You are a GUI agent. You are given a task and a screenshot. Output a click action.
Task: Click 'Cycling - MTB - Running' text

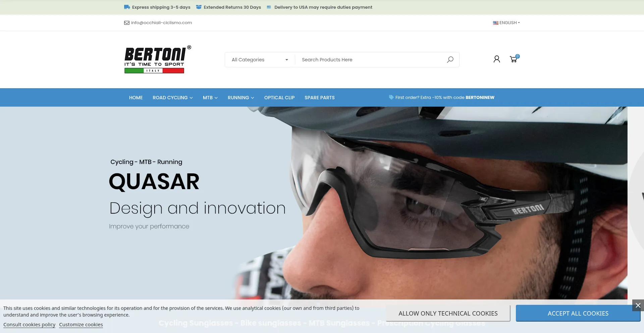tap(146, 162)
